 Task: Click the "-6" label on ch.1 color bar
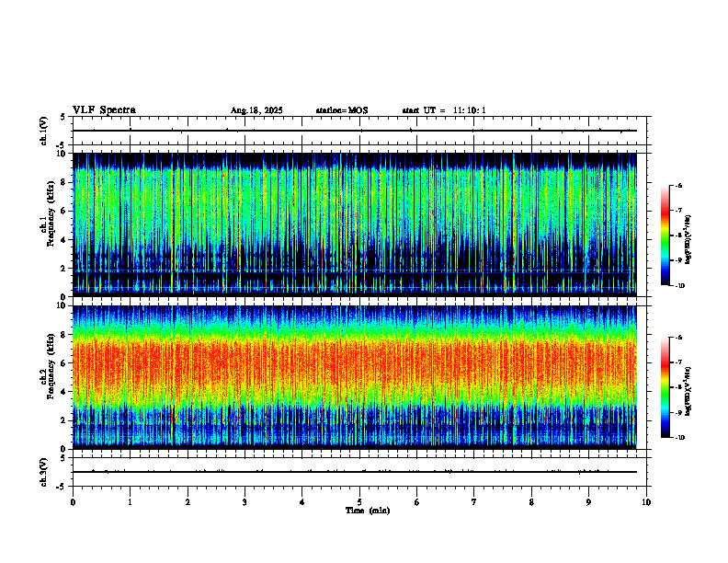[677, 185]
